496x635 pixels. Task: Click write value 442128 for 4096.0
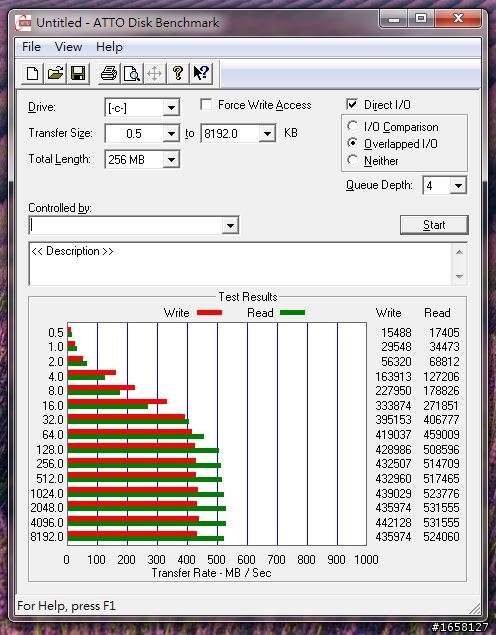(x=394, y=522)
